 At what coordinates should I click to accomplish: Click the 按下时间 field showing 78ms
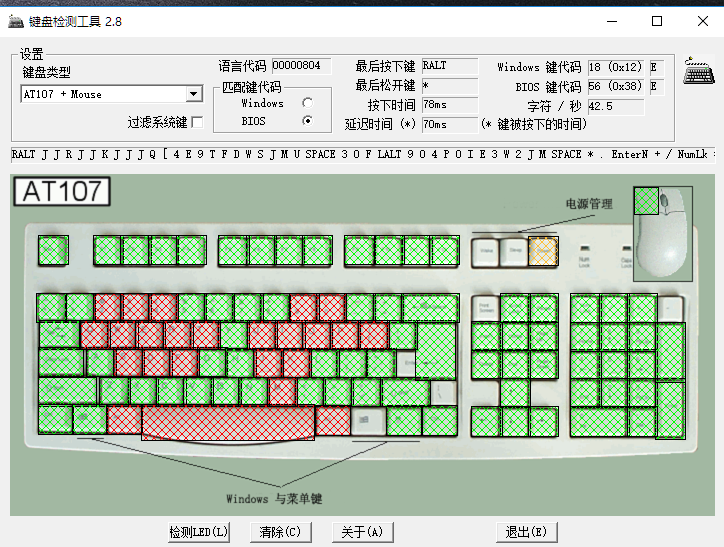pos(450,105)
